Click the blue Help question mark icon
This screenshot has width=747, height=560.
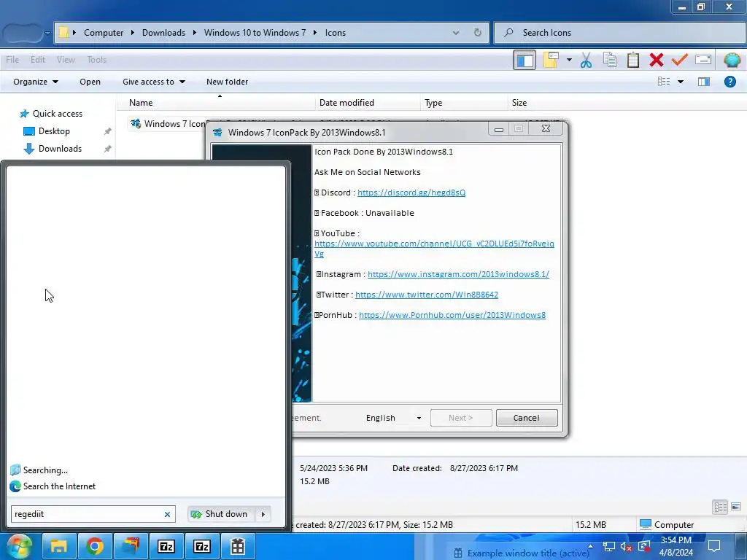click(729, 82)
